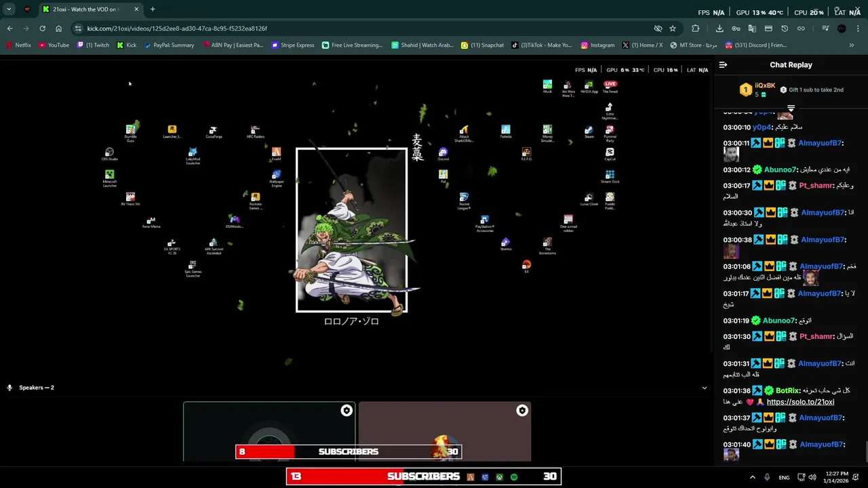Collapse the Chat Replay panel
This screenshot has height=488, width=868.
723,65
